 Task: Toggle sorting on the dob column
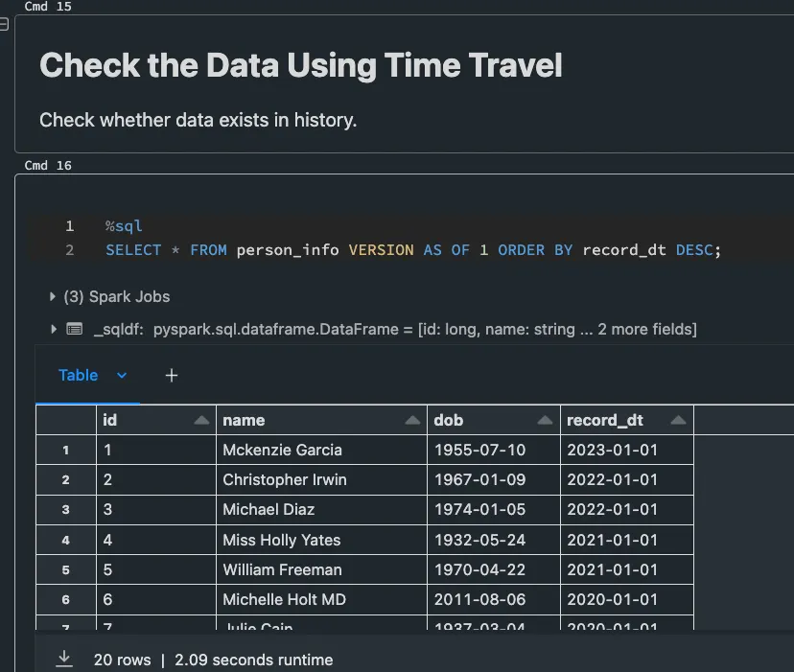point(546,419)
